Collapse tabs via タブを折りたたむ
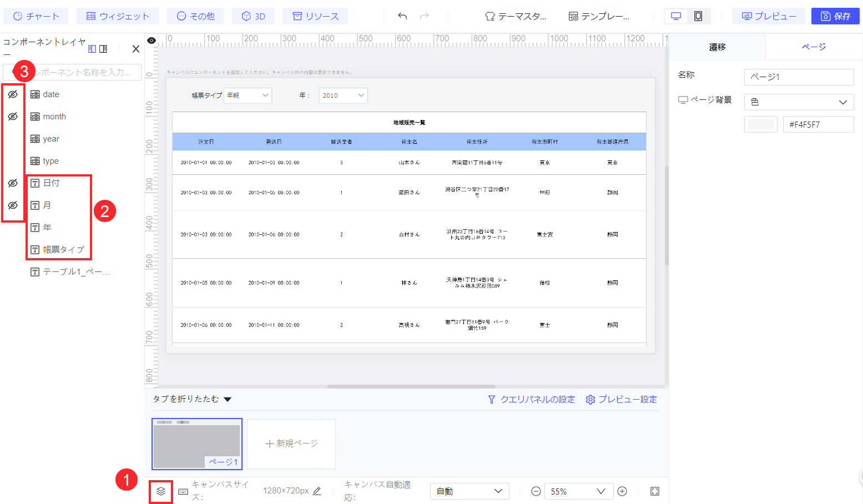Viewport: 863px width, 504px height. pyautogui.click(x=192, y=399)
